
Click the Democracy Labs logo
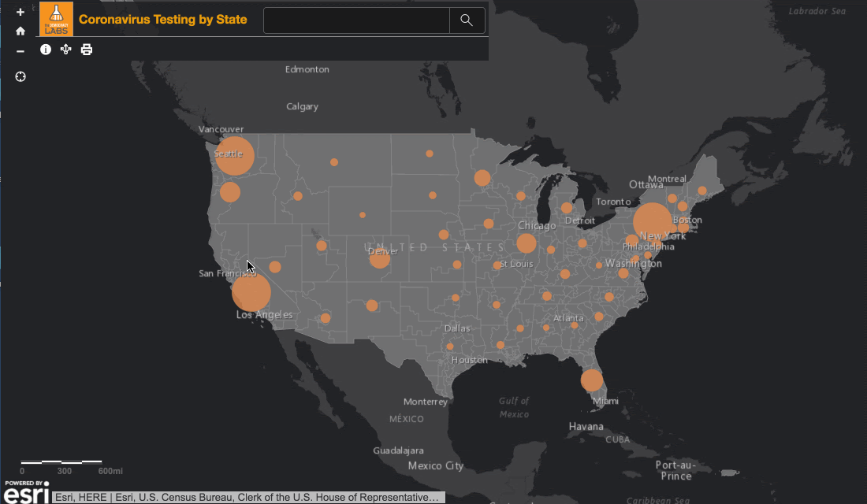(56, 19)
